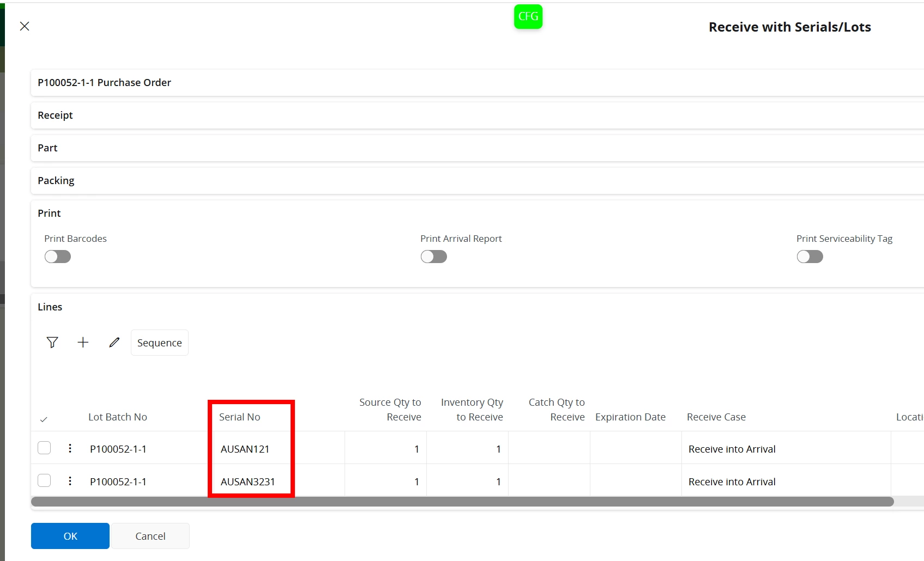The image size is (924, 561).
Task: Expand the Part section
Action: pos(478,148)
